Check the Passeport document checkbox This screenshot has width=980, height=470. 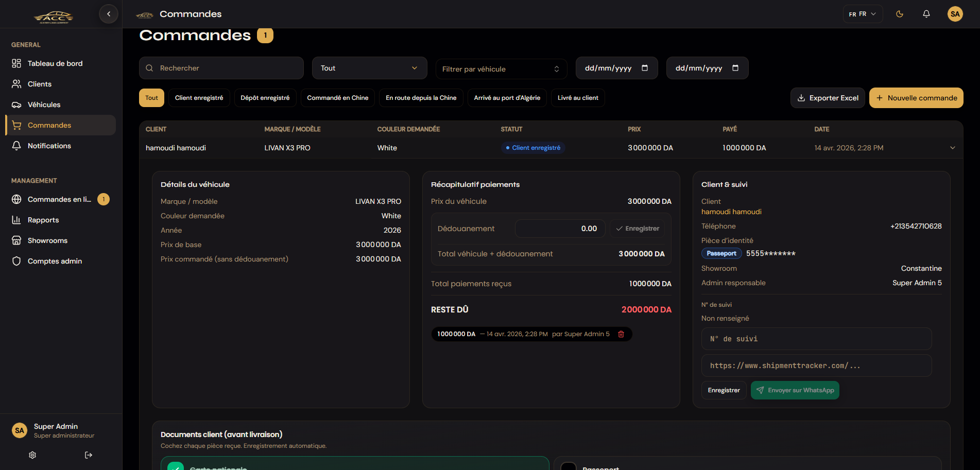point(569,466)
